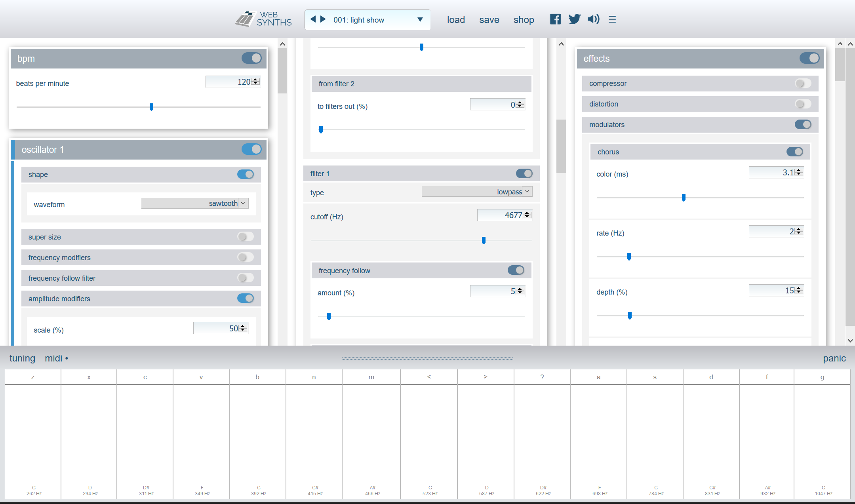This screenshot has width=855, height=504.
Task: Open the shop menu item
Action: (524, 20)
